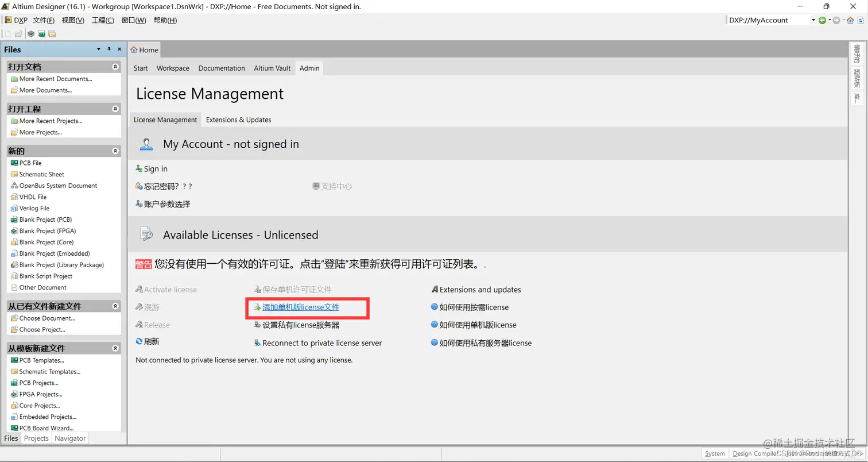Switch to the Altium Vault tab
This screenshot has height=462, width=868.
pos(272,68)
